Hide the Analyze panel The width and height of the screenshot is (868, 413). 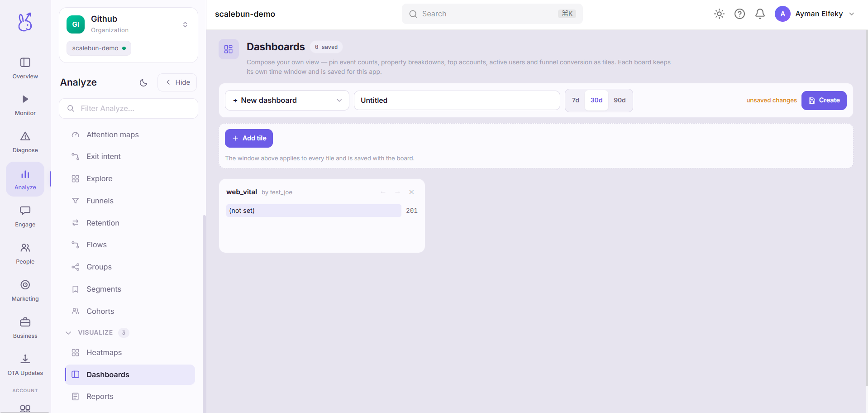pos(177,82)
